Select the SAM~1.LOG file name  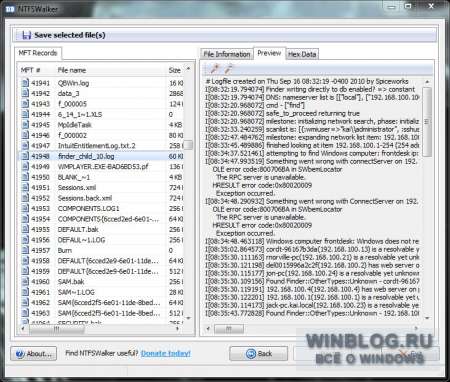(76, 292)
